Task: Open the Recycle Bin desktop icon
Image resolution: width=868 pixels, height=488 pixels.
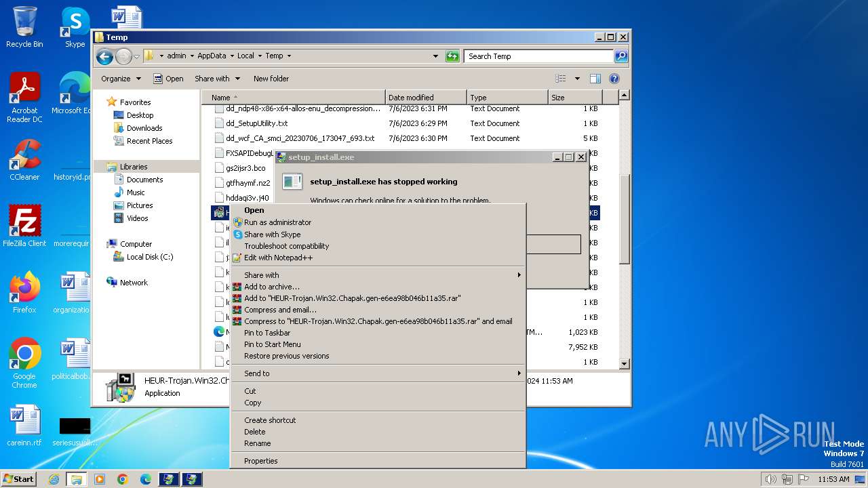Action: point(24,27)
